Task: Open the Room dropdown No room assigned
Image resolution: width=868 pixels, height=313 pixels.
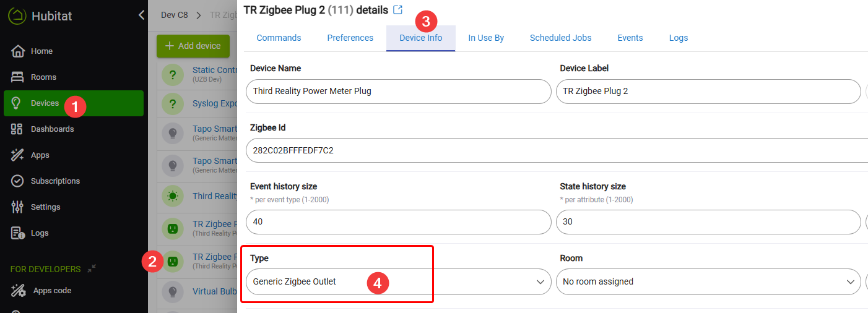Action: (x=708, y=281)
